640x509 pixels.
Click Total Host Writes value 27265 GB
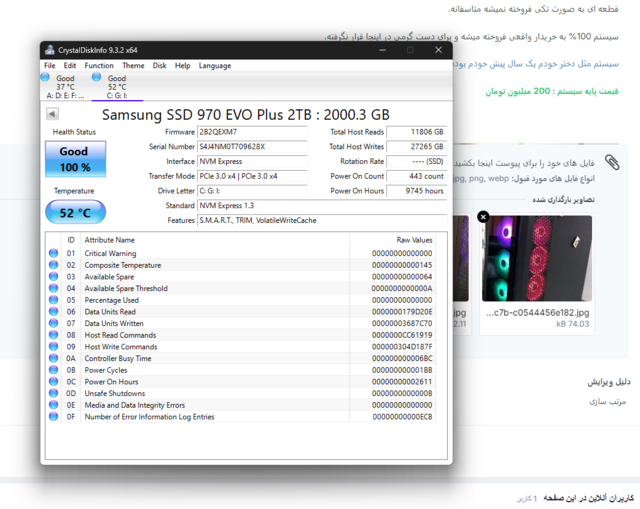[x=417, y=147]
